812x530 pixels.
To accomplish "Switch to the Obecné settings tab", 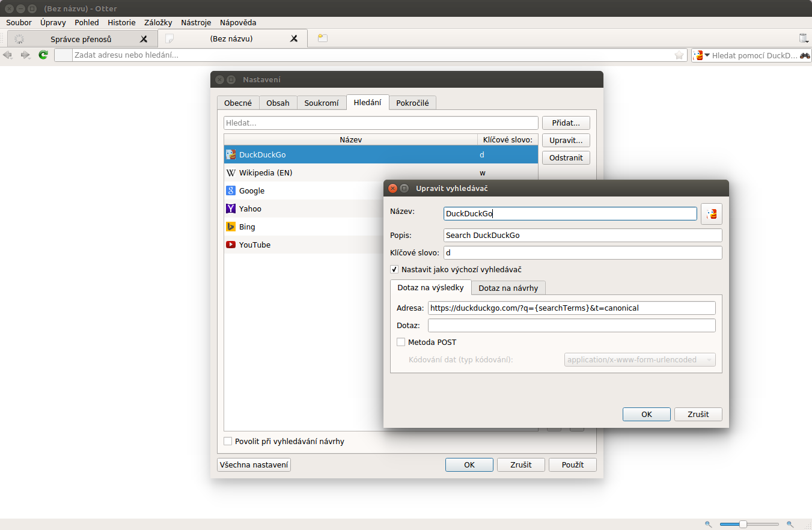I will (x=238, y=103).
